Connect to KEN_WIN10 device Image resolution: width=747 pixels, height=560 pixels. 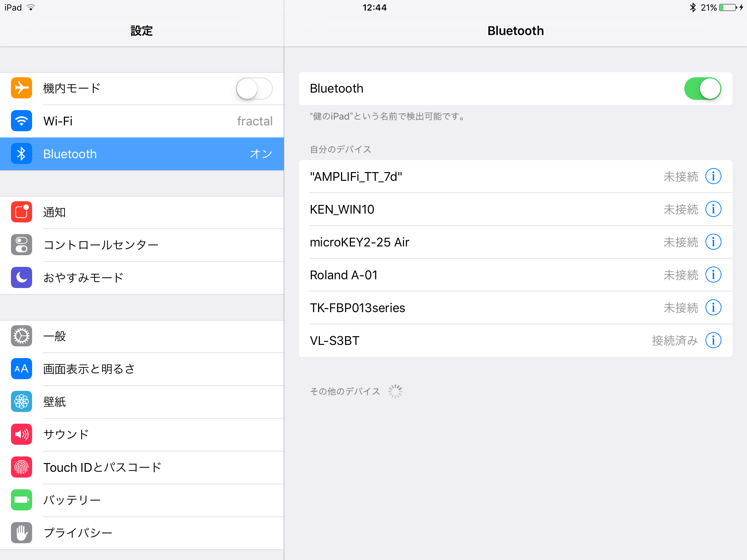tap(515, 209)
